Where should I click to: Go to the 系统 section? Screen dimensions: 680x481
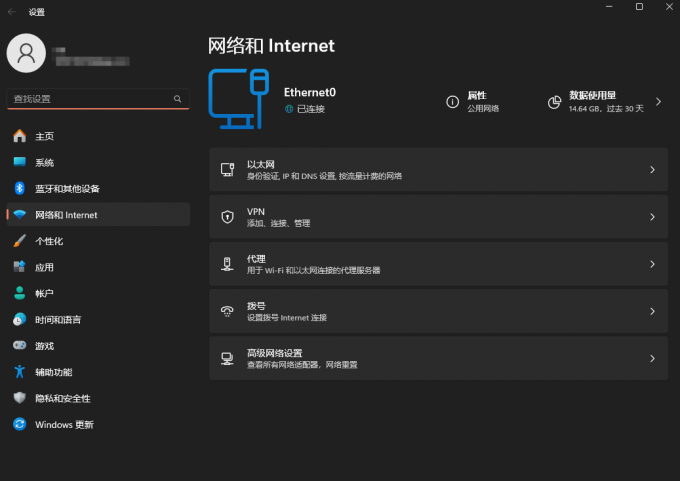coord(98,162)
